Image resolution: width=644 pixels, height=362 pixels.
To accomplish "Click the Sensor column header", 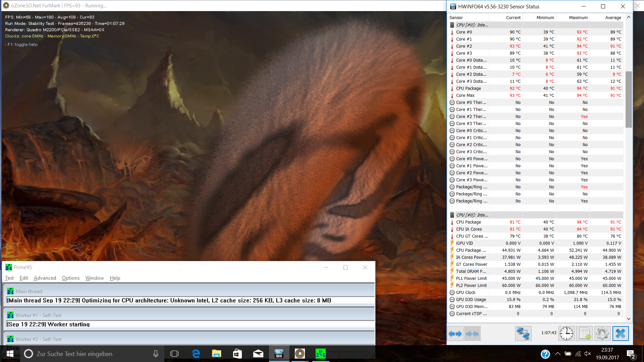I will (469, 18).
